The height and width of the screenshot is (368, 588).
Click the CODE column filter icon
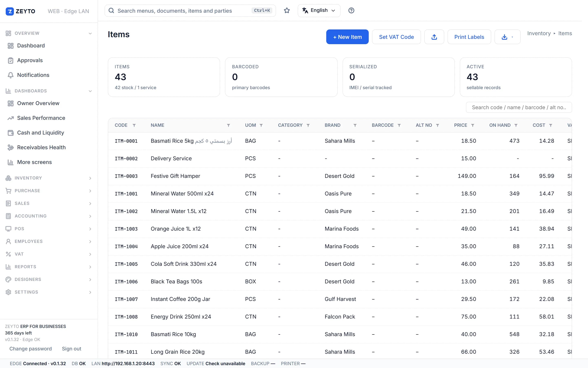pos(134,125)
